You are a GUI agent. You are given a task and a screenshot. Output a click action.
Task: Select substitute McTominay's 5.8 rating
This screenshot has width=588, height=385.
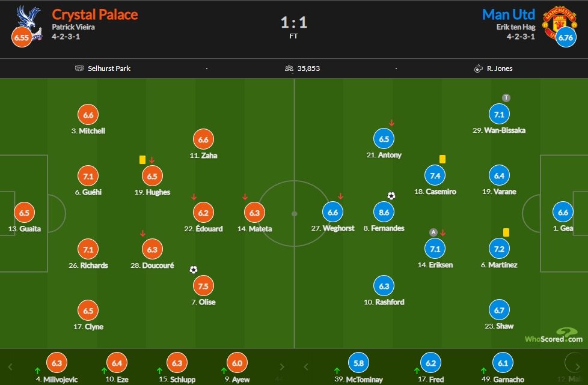[358, 363]
